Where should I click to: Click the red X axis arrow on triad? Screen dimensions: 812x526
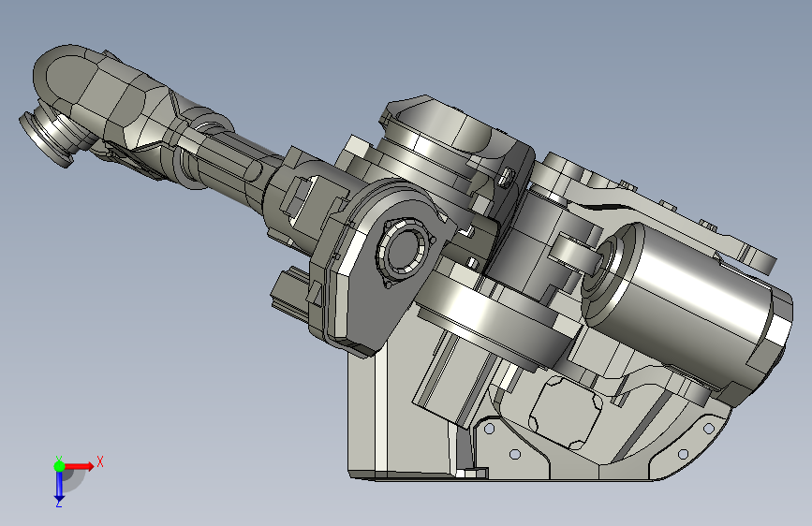[79, 466]
